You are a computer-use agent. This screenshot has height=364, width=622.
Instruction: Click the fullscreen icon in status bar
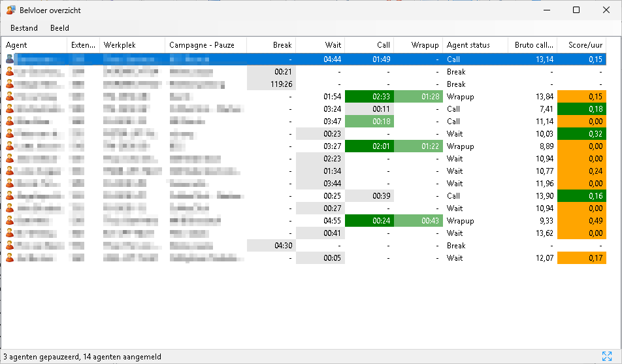(606, 356)
